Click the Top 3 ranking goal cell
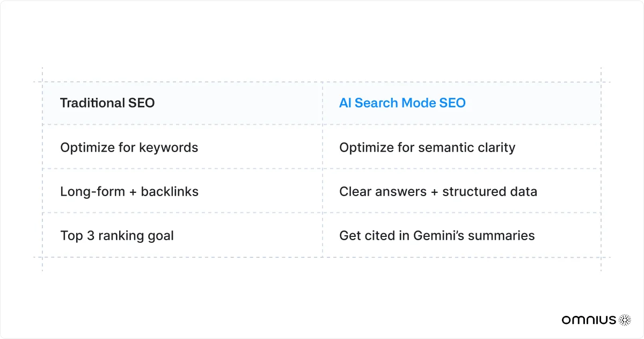644x339 pixels. pyautogui.click(x=116, y=235)
